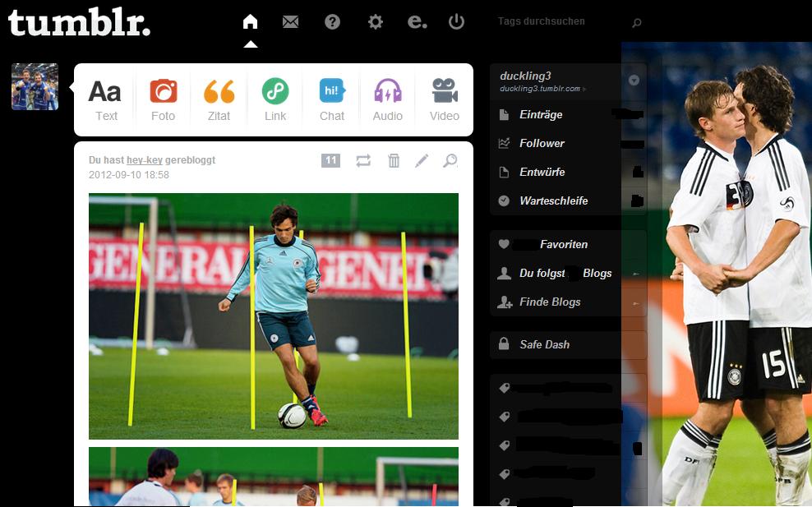
Task: Open duckling3.tumblr.com link
Action: (x=540, y=89)
